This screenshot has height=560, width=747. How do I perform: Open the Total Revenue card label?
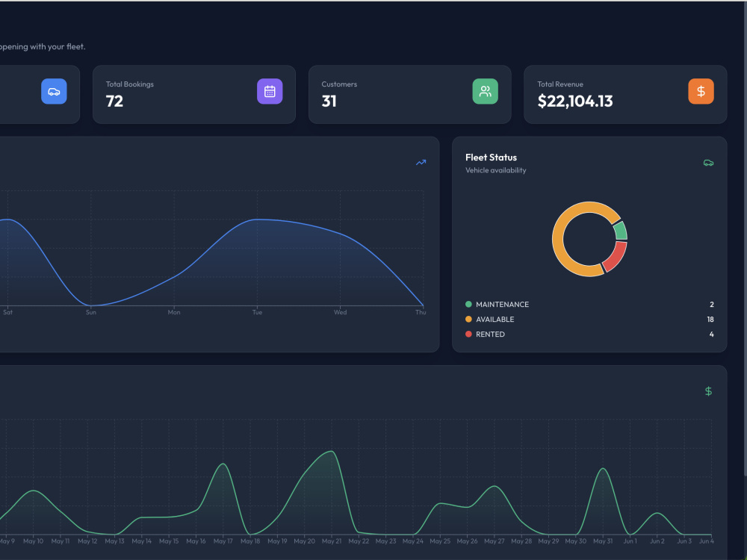(560, 84)
